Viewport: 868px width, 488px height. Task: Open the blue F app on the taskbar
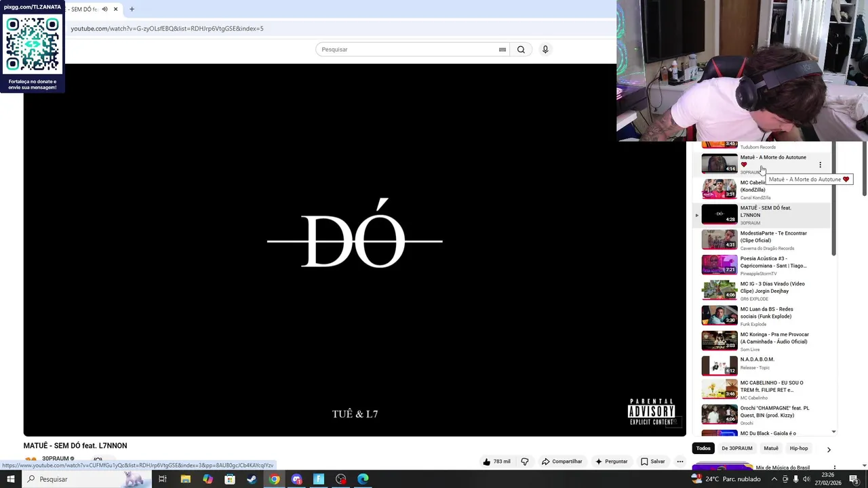319,479
